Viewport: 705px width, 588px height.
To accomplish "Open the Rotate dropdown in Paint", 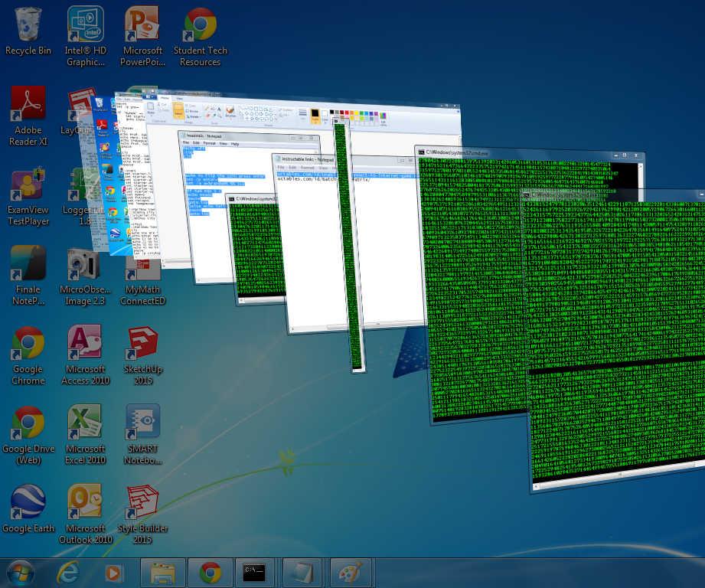I will [x=194, y=116].
